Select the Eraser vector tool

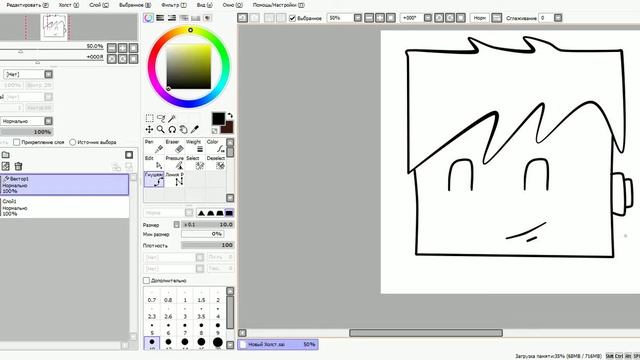pyautogui.click(x=175, y=147)
